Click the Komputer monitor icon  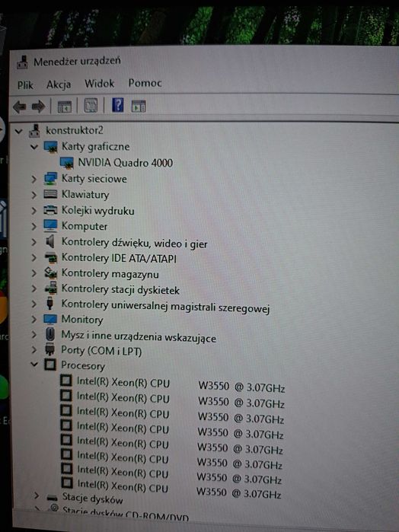[50, 225]
